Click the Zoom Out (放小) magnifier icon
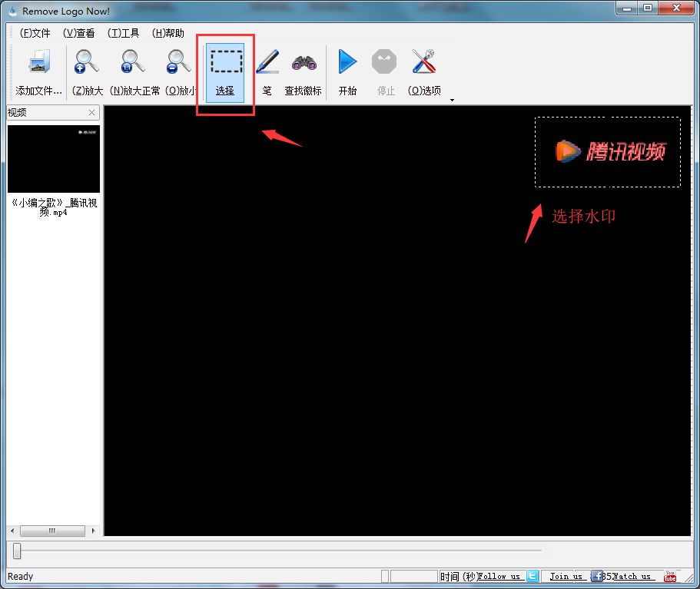This screenshot has height=589, width=700. tap(178, 61)
